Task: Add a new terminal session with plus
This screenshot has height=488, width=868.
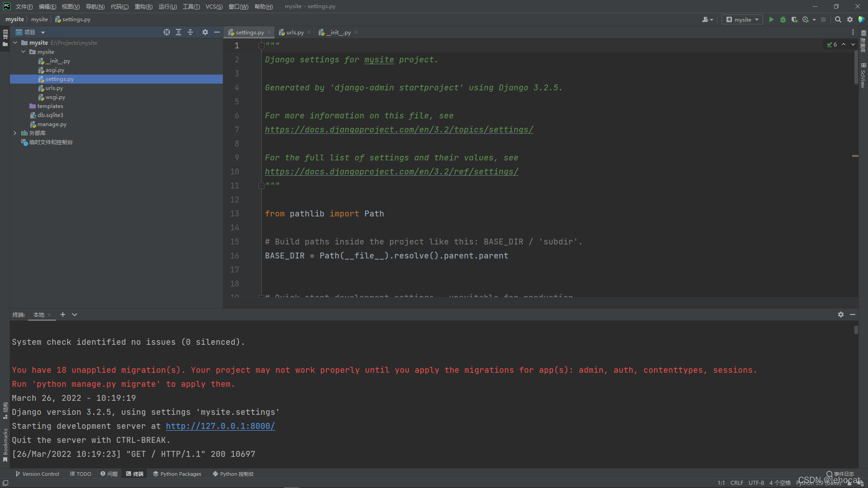Action: tap(63, 314)
